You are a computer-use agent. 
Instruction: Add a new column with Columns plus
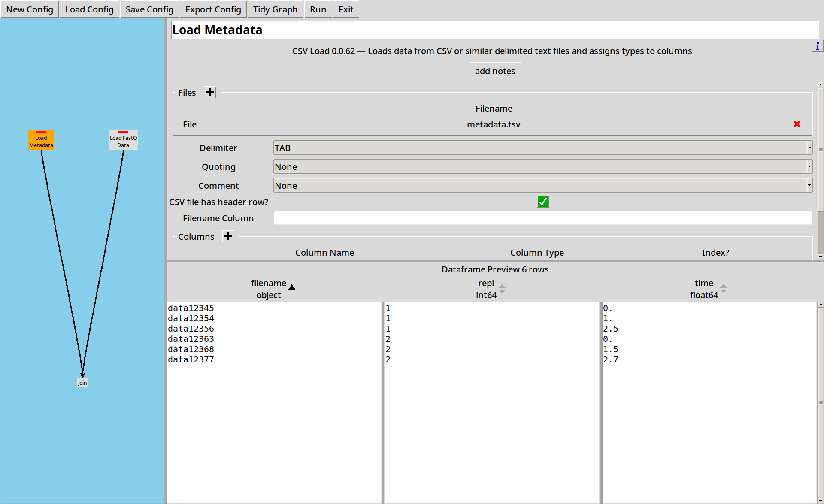pos(228,236)
